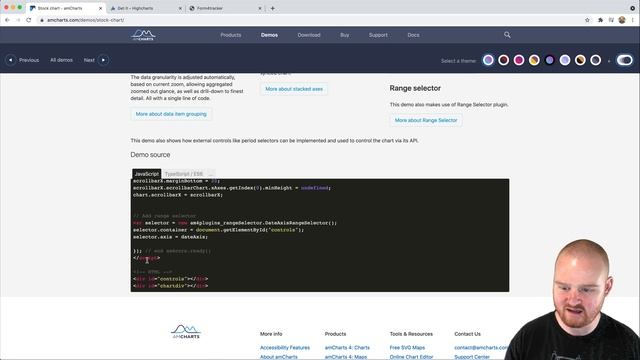Select the dark red theme swatch
Screen dimensions: 640x360
504,60
